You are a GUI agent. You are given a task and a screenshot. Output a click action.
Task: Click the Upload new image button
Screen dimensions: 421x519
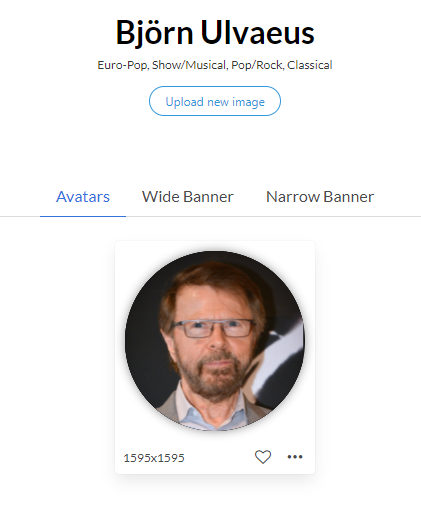(215, 101)
